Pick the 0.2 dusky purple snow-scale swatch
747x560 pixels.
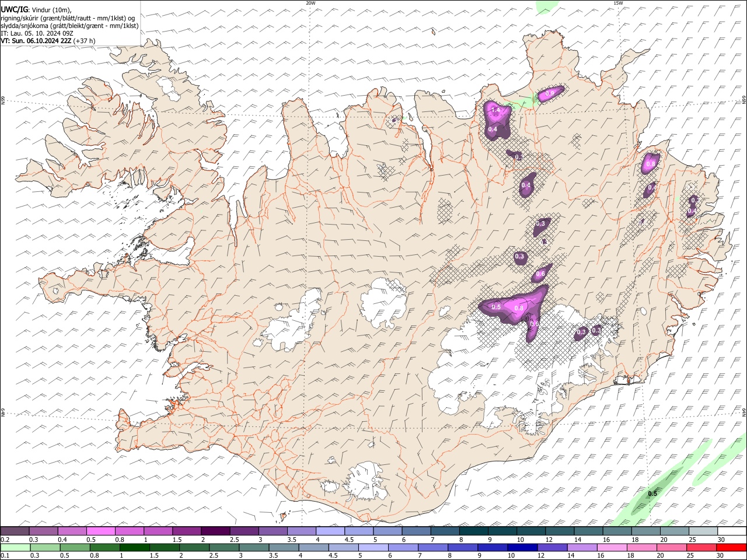point(15,531)
